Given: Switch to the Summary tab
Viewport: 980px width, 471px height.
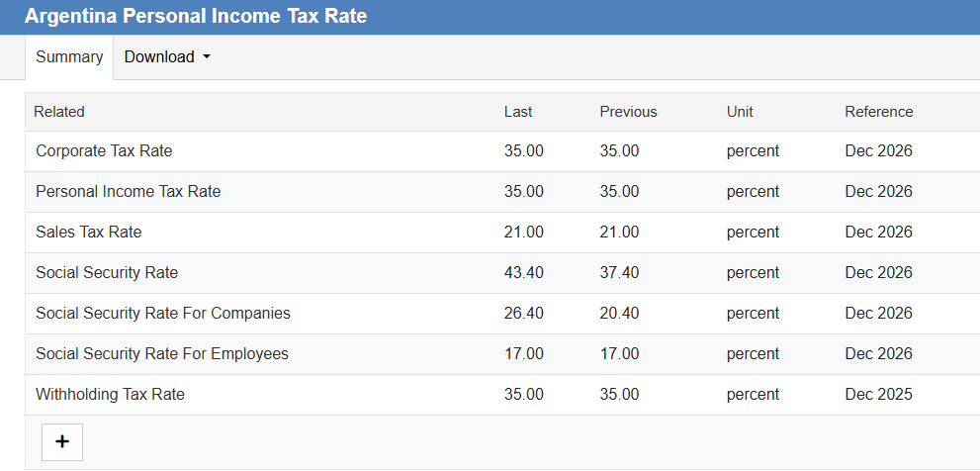Looking at the screenshot, I should point(69,57).
